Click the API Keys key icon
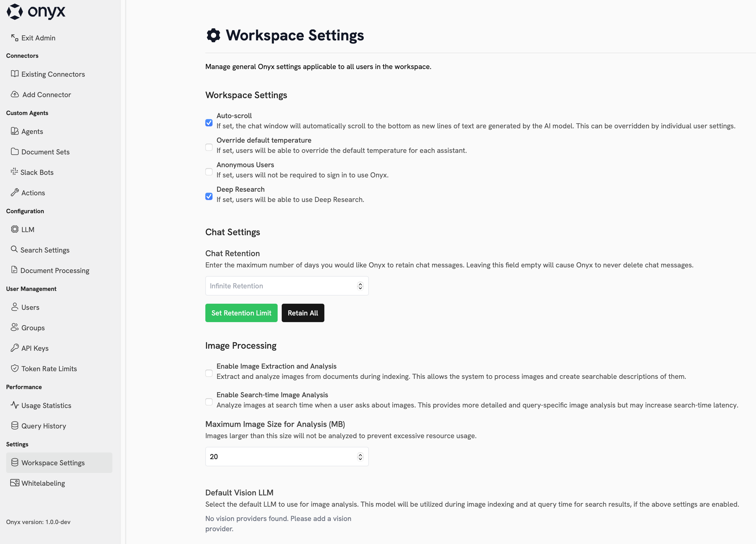 click(15, 348)
